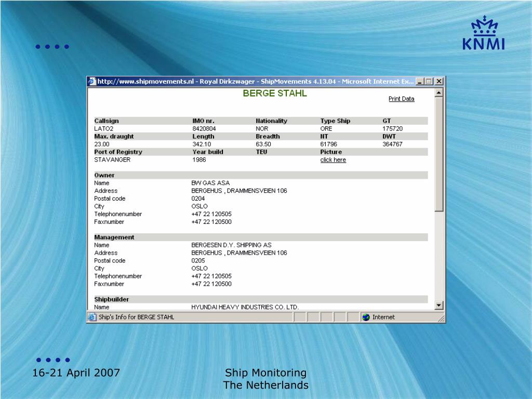Click the length value 342.10

tap(202, 144)
